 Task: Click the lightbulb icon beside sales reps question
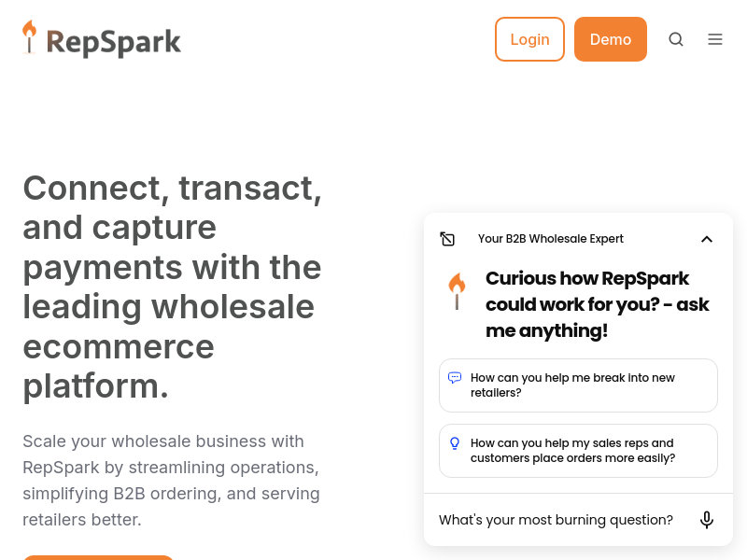pyautogui.click(x=455, y=443)
